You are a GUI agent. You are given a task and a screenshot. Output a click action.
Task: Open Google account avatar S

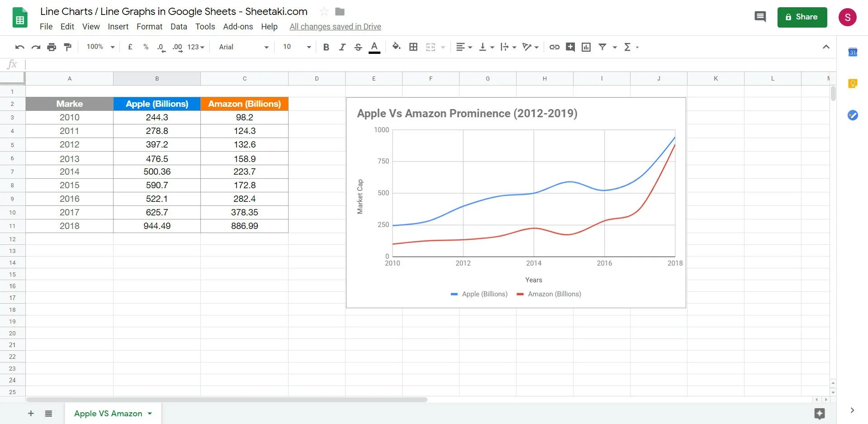pyautogui.click(x=847, y=17)
